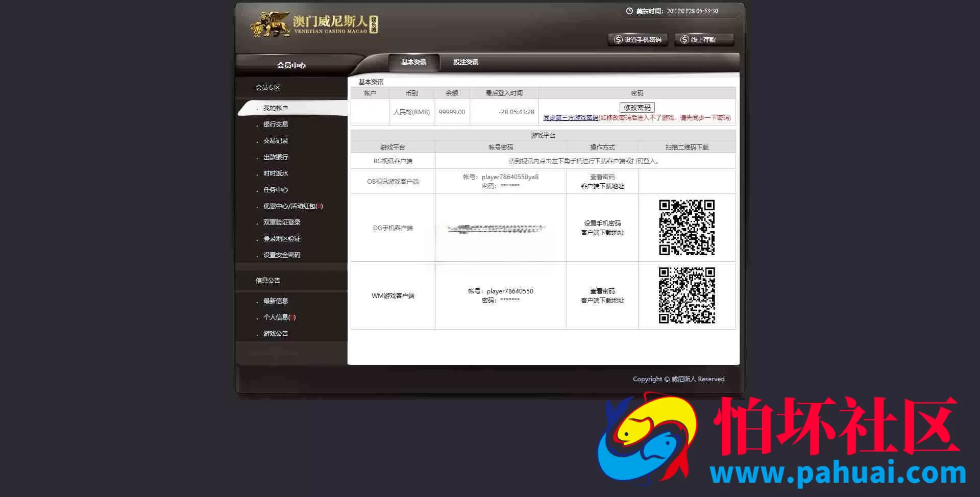Click the balance value 99999.00
Screen dimensions: 980x497
coord(452,112)
